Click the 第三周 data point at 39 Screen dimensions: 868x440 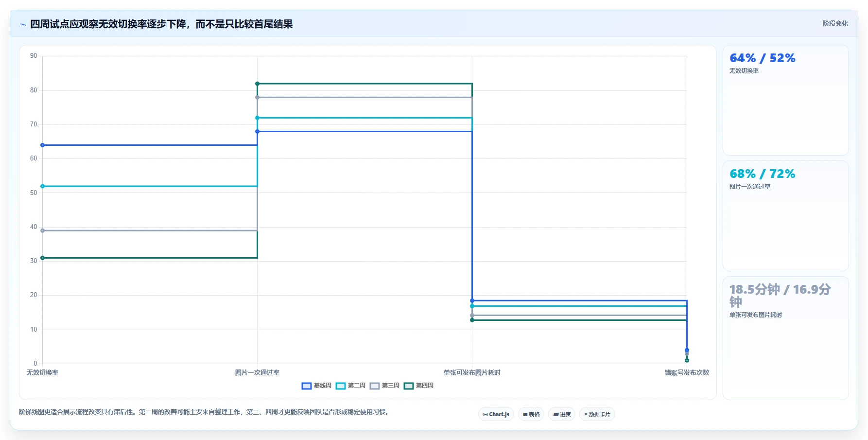click(x=43, y=230)
